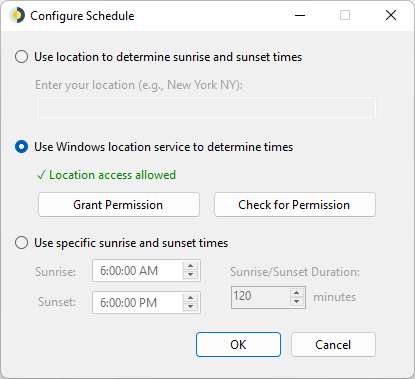415x379 pixels.
Task: Confirm settings with OK button
Action: coord(238,344)
